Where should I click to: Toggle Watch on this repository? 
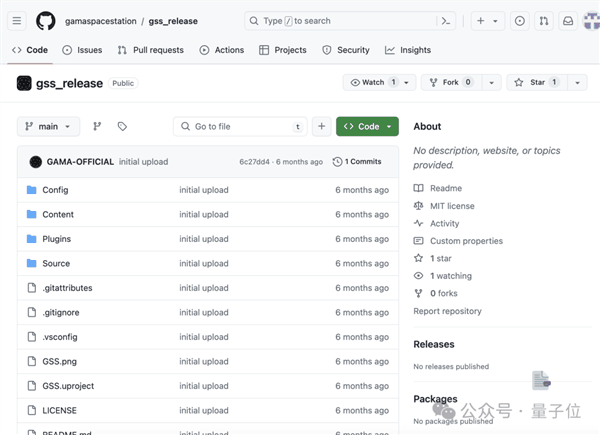(367, 83)
